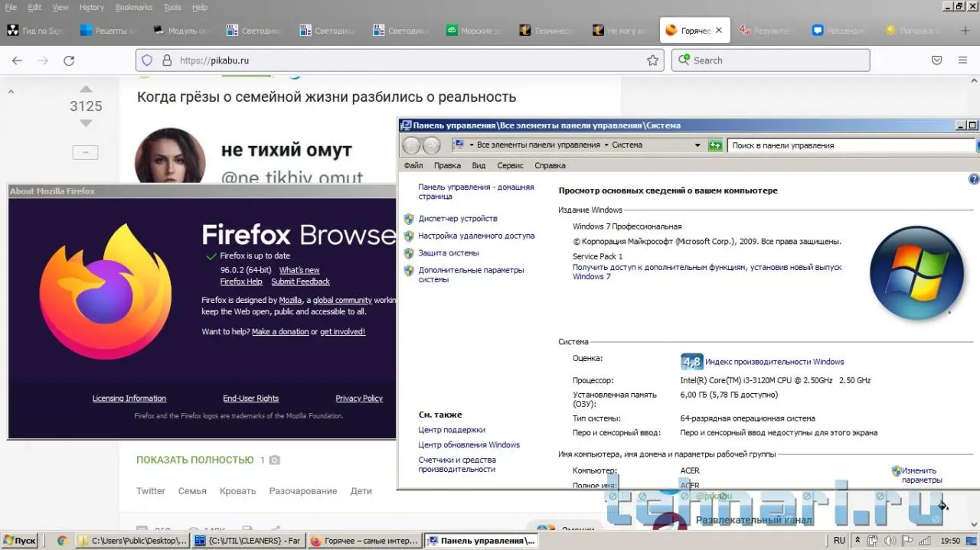Switch input language via RU indicator
This screenshot has height=550, width=980.
click(x=840, y=540)
